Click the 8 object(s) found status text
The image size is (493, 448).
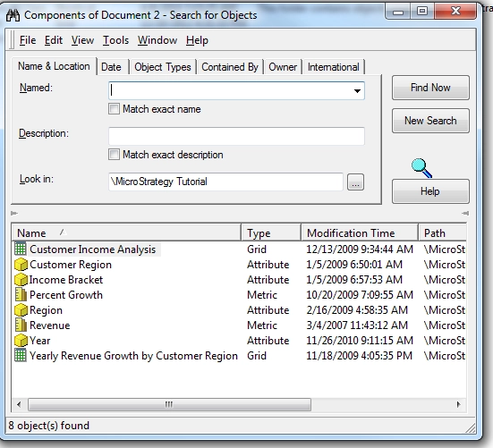point(48,426)
